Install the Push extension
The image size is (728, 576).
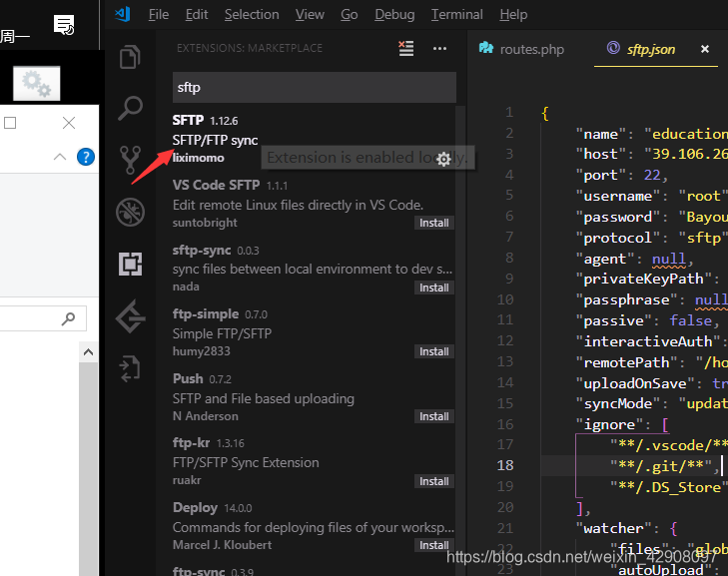coord(434,416)
